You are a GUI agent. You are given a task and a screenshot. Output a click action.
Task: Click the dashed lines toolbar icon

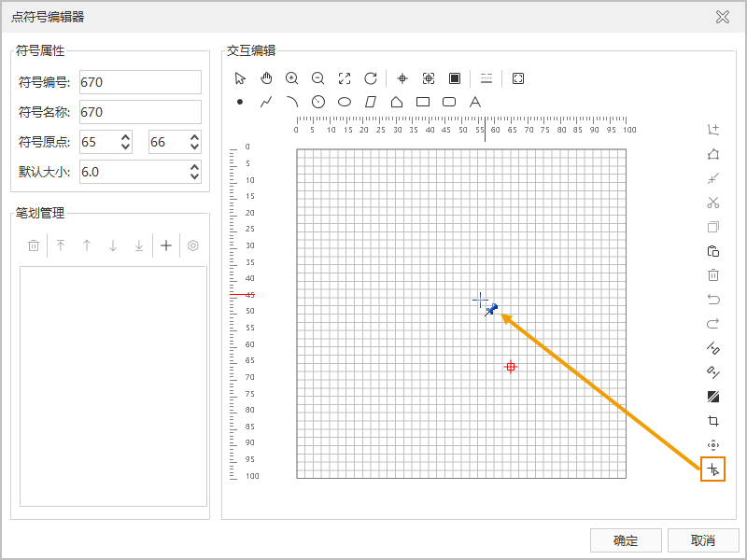486,78
